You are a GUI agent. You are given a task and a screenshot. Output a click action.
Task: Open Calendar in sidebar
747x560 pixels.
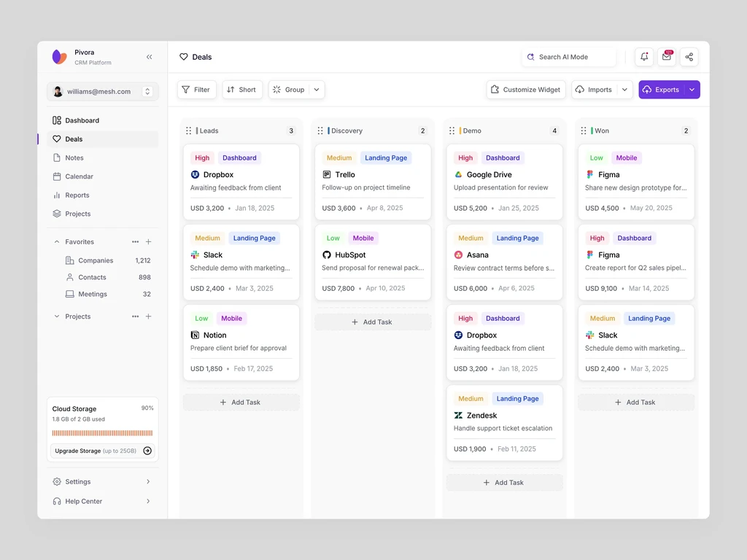[102, 176]
